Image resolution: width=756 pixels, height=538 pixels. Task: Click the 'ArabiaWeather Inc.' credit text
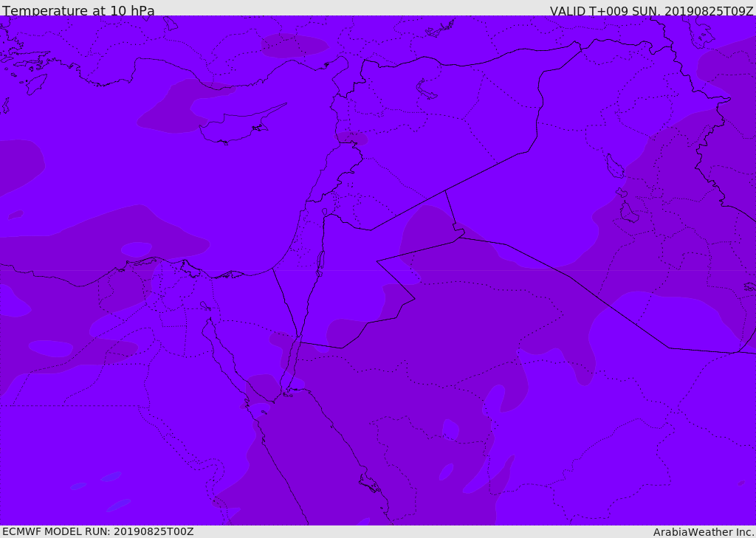[704, 532]
